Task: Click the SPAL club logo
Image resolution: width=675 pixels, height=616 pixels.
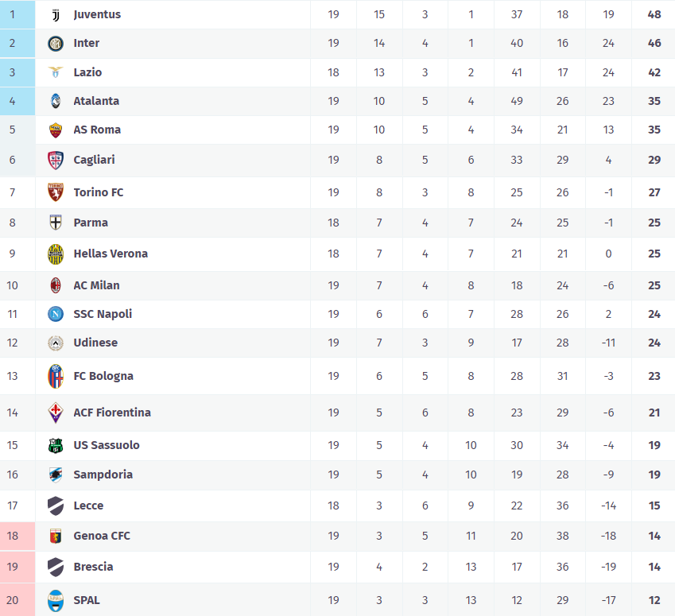Action: pyautogui.click(x=55, y=600)
